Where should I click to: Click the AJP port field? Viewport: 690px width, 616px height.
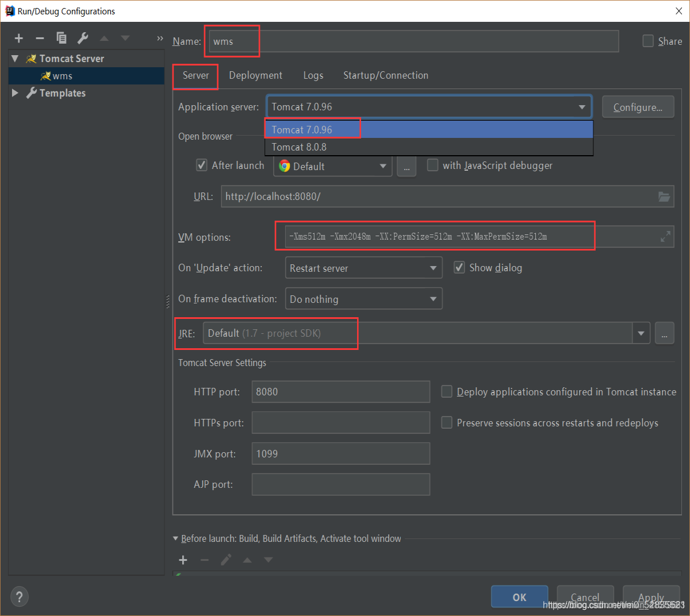coord(341,484)
